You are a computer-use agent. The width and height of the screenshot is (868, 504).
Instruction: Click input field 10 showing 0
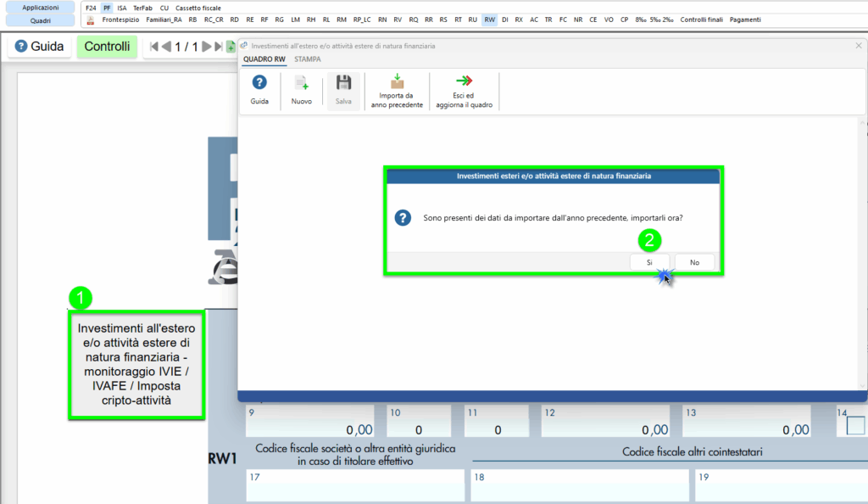pos(419,422)
